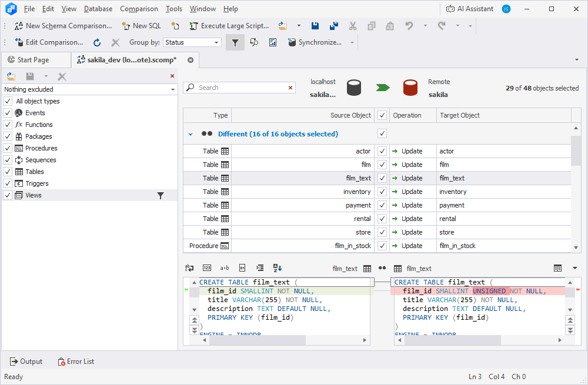Image resolution: width=588 pixels, height=385 pixels.
Task: Apply the Status filter funnel on the toolbar
Action: coord(235,42)
